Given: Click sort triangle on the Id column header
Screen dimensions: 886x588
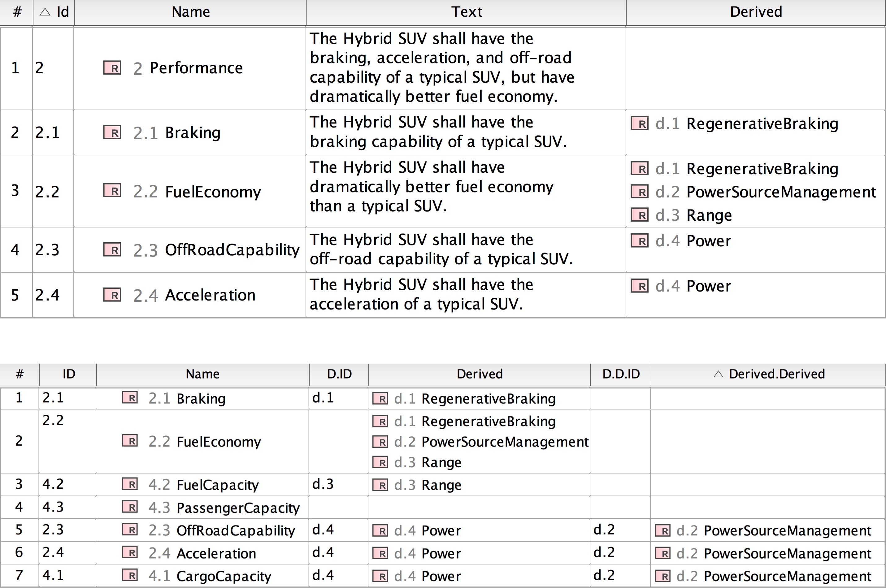Looking at the screenshot, I should (x=45, y=12).
